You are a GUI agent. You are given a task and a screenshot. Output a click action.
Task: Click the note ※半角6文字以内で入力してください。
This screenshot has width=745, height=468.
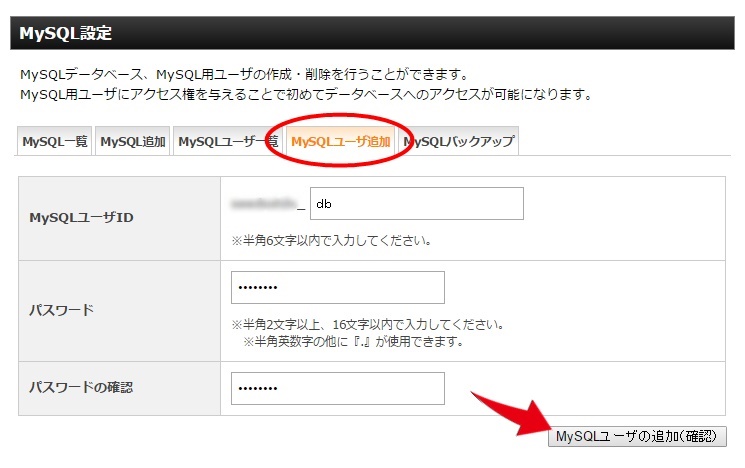click(332, 240)
